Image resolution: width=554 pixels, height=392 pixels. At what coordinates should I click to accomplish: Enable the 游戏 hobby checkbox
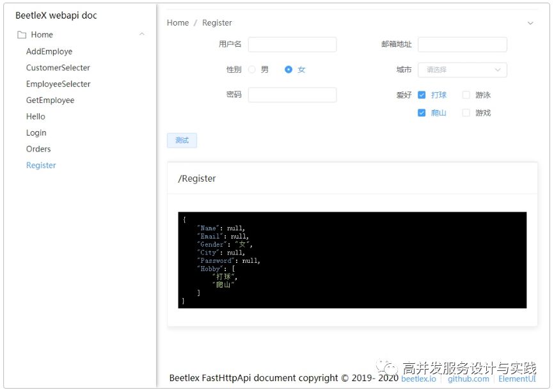[x=466, y=113]
